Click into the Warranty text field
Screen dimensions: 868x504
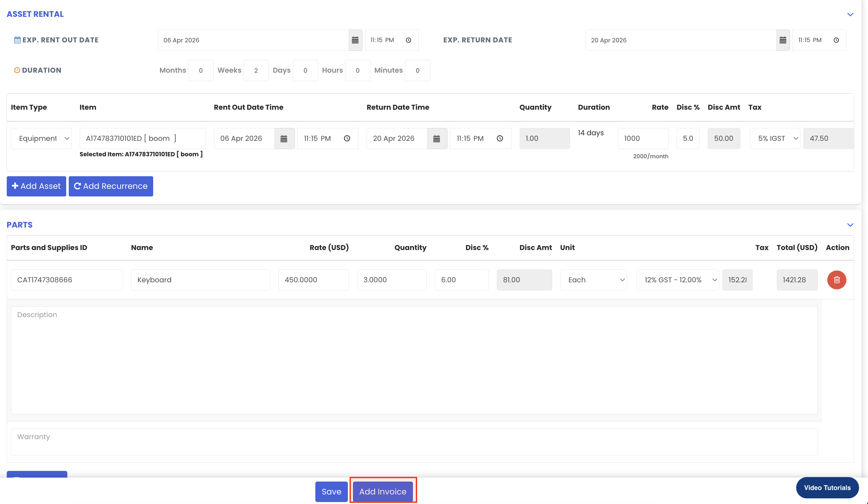(x=413, y=442)
